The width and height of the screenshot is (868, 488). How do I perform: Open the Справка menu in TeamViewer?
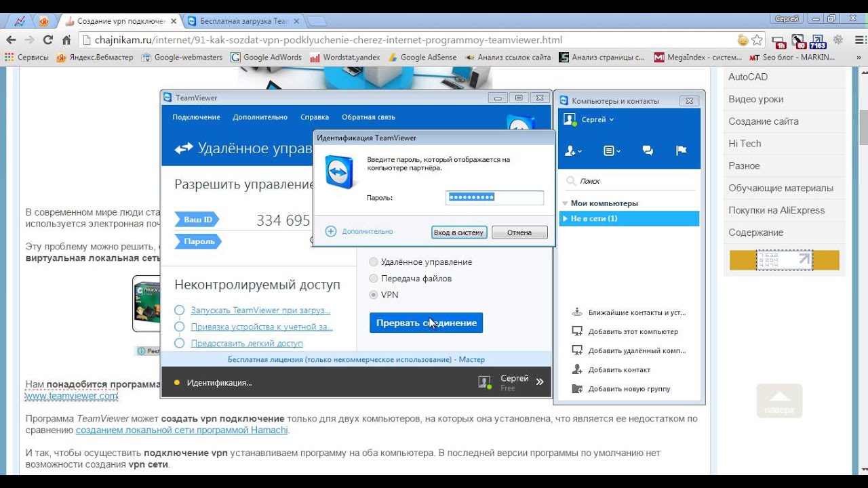point(315,117)
